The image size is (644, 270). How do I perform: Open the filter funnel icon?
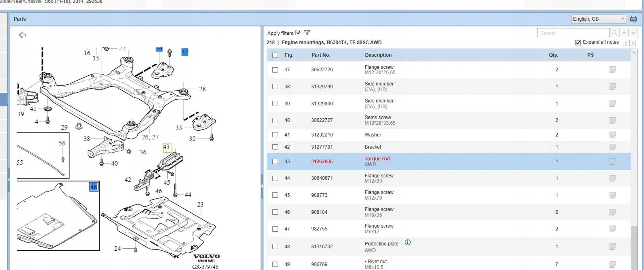click(307, 33)
